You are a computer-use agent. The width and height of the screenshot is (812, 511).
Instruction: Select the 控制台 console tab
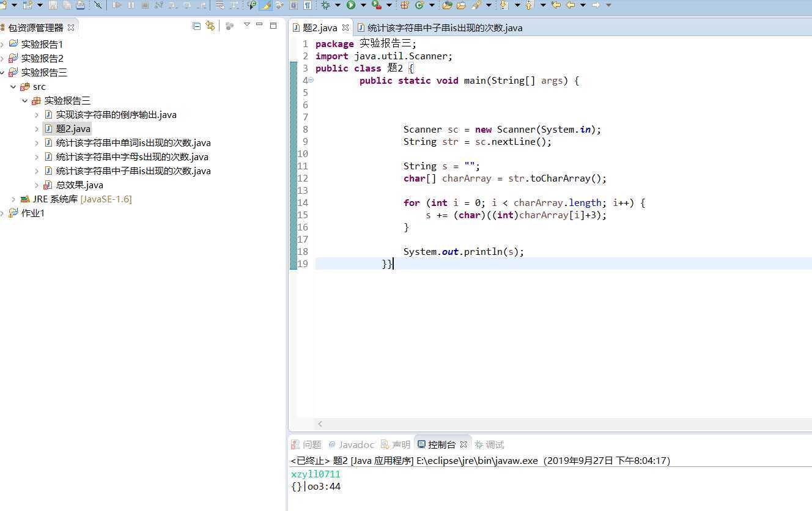click(x=441, y=444)
